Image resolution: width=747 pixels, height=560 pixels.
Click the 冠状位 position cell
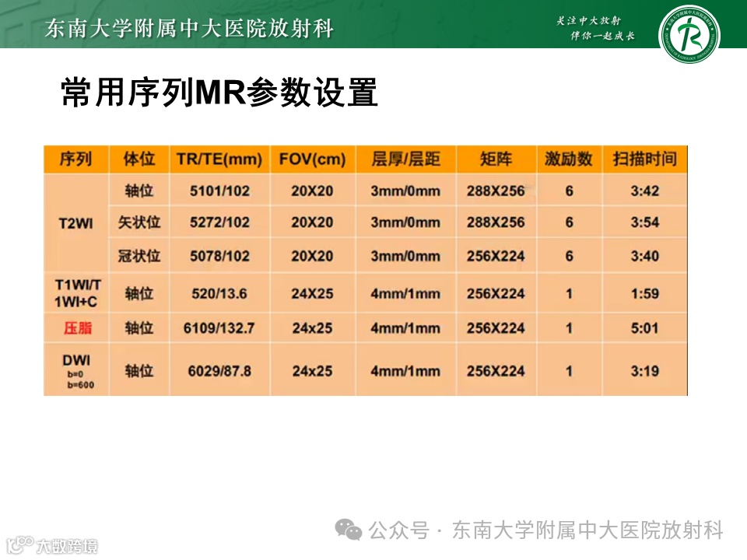point(139,256)
